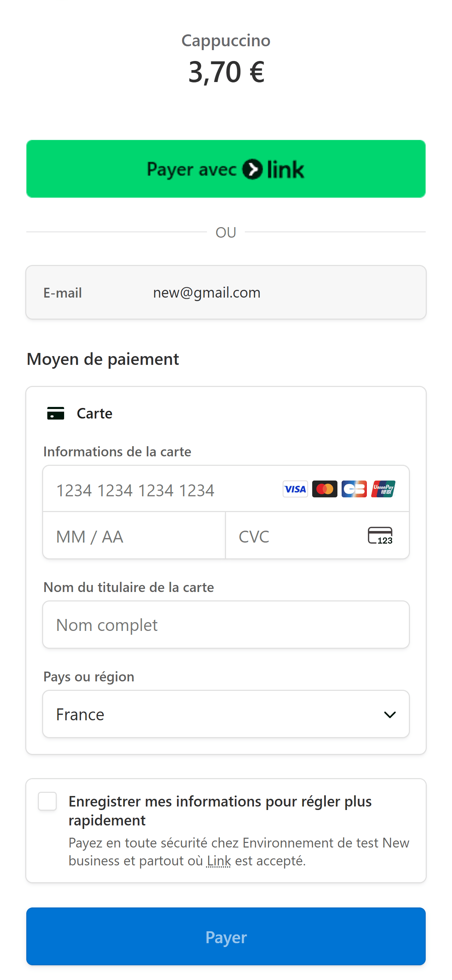Click the Visa card brand icon

pyautogui.click(x=295, y=489)
